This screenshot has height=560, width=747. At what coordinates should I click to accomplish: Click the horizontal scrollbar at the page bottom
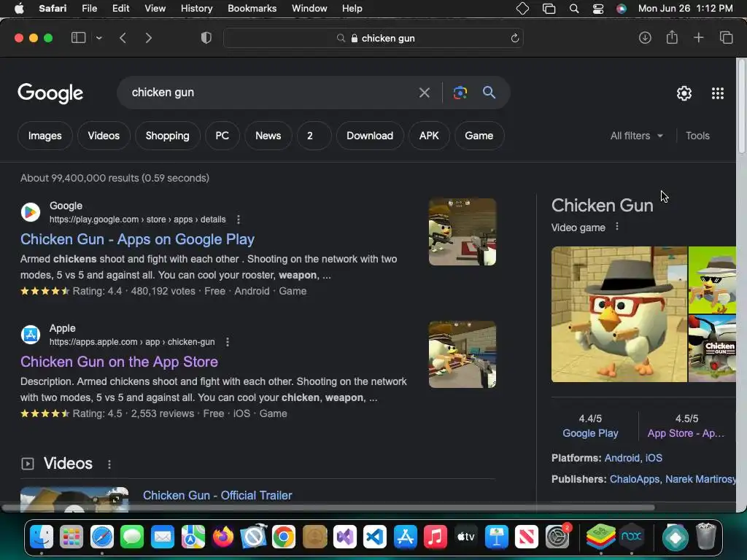point(329,507)
